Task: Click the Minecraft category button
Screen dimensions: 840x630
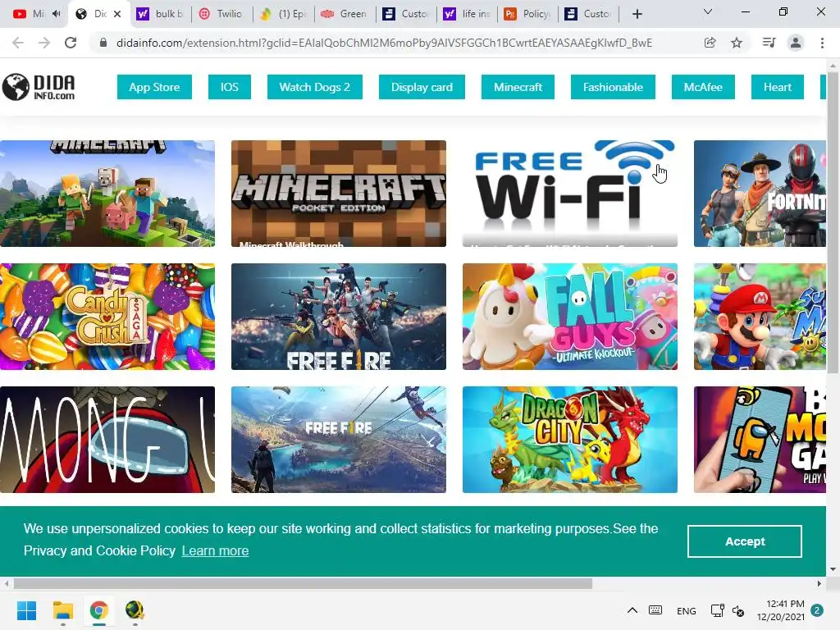Action: [x=518, y=87]
